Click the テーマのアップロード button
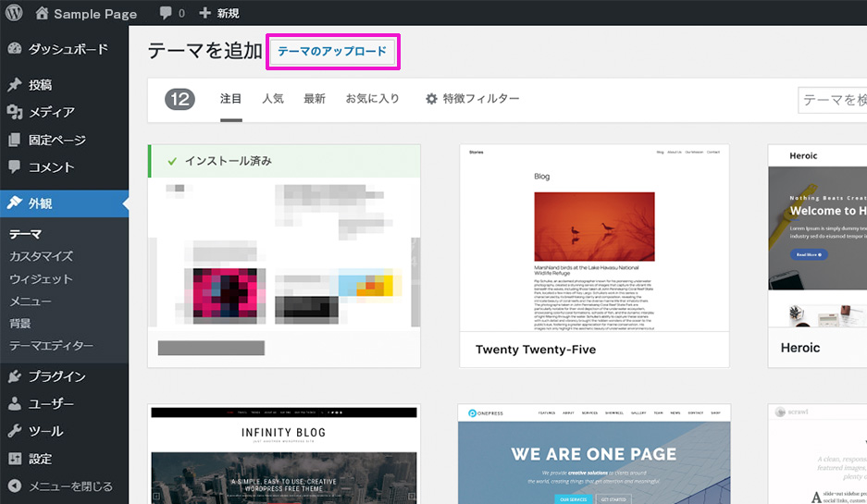The height and width of the screenshot is (504, 867). [x=332, y=52]
